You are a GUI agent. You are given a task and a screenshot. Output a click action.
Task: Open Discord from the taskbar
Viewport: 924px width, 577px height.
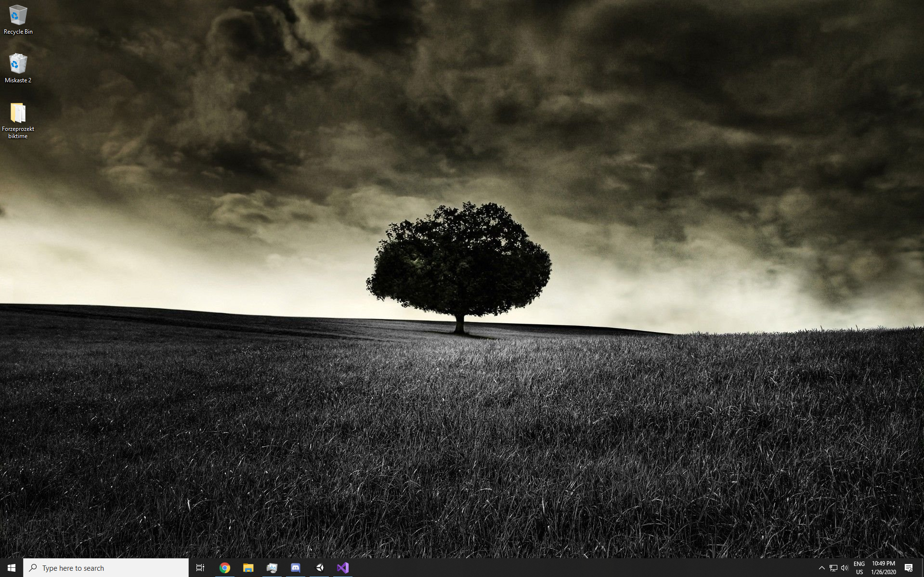click(295, 568)
